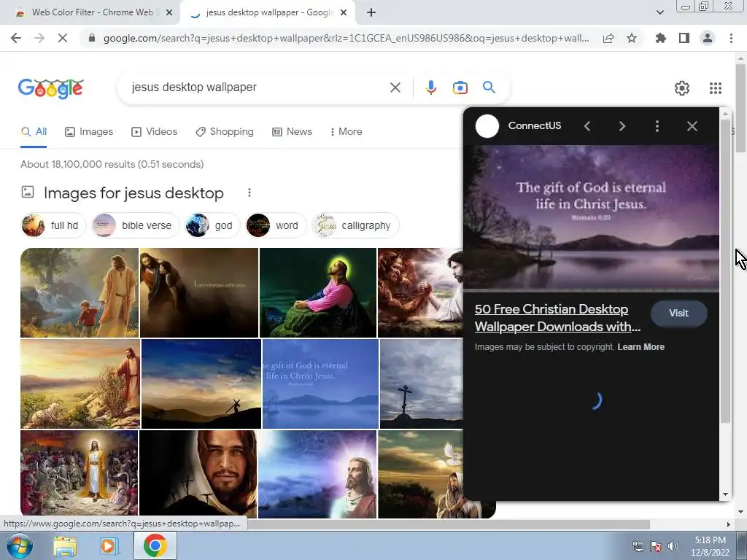The image size is (747, 560).
Task: Click the large purple preview image
Action: point(591,217)
